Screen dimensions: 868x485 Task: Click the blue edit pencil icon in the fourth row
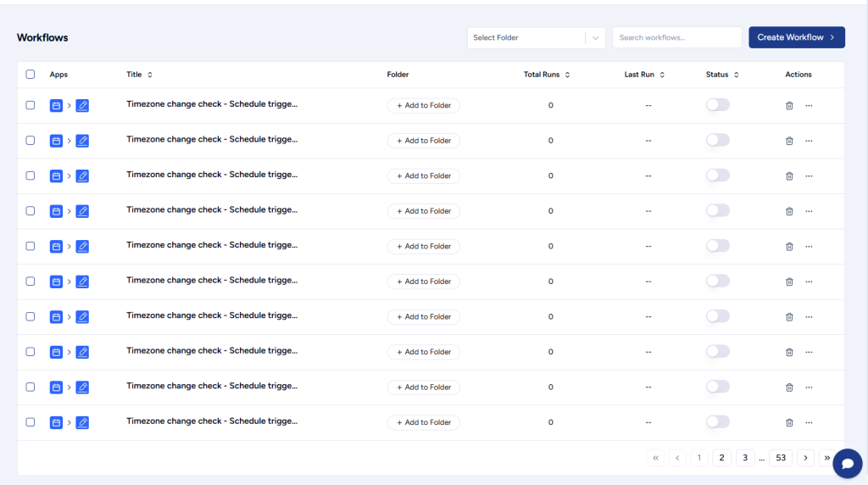click(82, 211)
